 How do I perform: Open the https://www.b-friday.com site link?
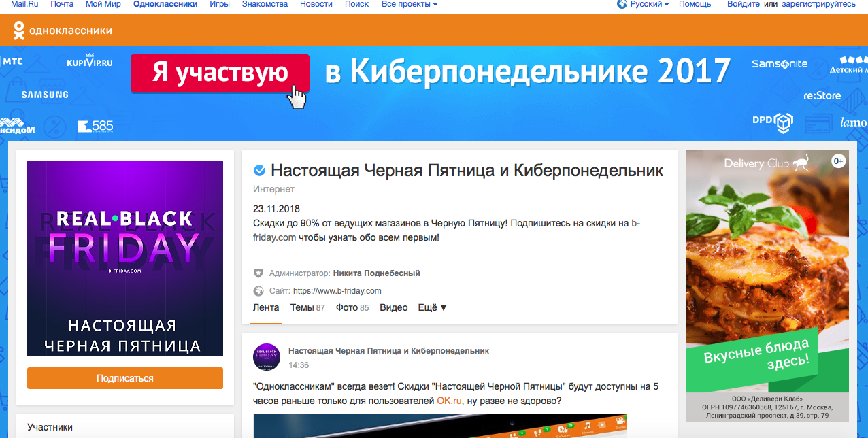pos(337,291)
